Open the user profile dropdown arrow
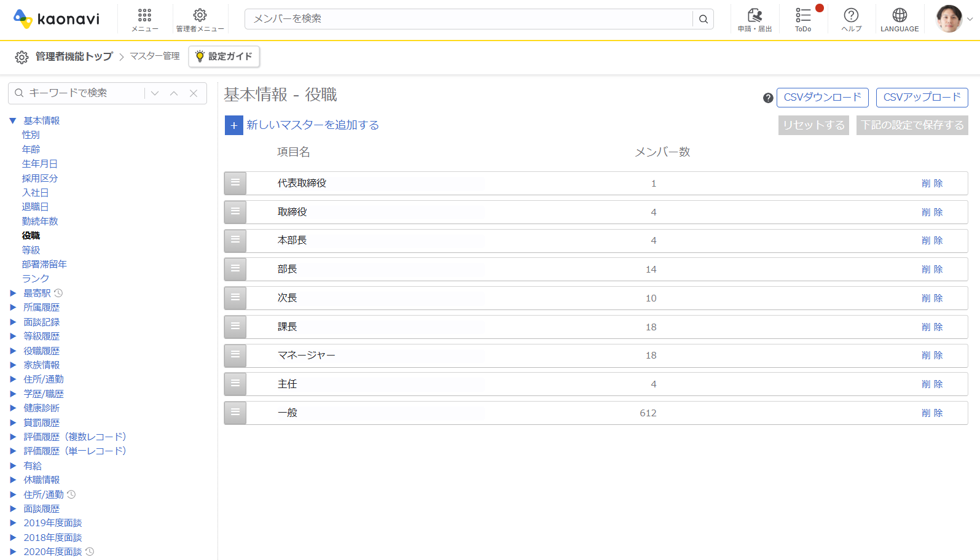Viewport: 980px width, 560px height. tap(970, 19)
